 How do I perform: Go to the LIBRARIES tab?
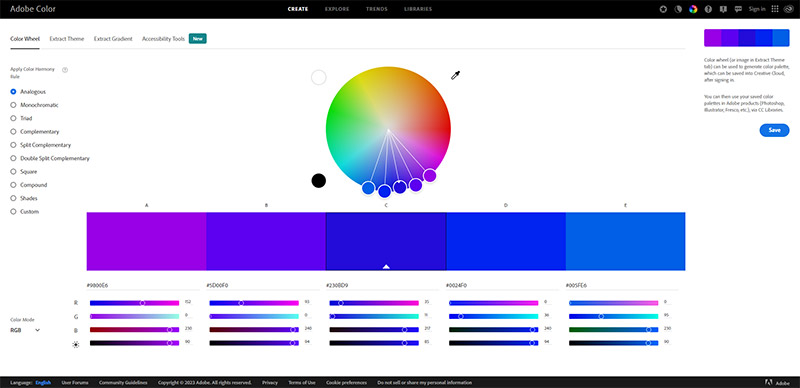tap(418, 9)
